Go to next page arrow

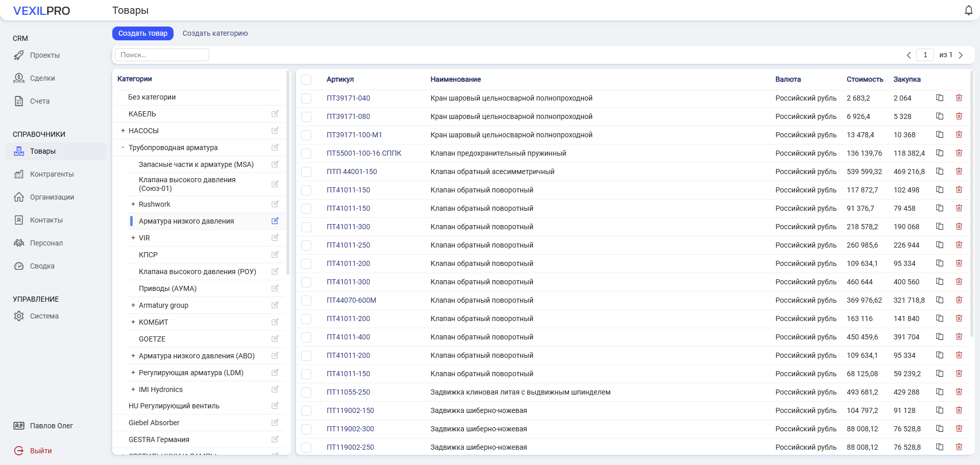[961, 55]
